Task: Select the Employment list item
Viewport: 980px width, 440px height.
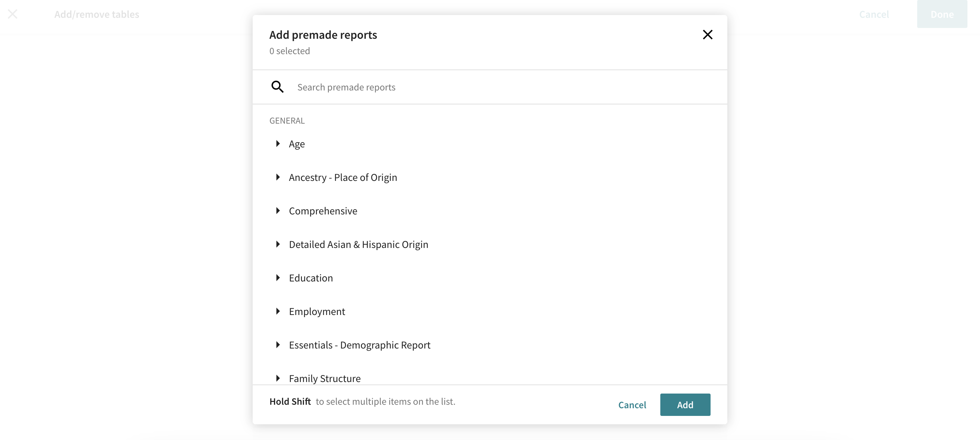Action: tap(317, 311)
